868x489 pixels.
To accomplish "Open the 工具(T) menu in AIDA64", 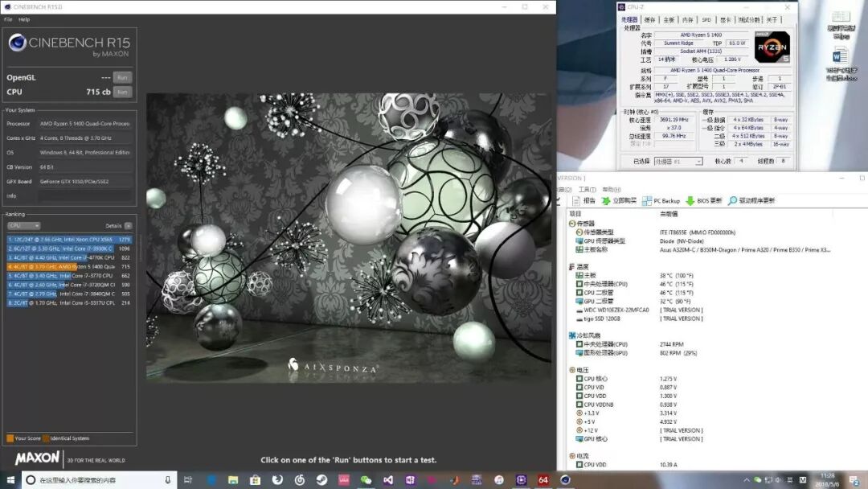I will [587, 189].
